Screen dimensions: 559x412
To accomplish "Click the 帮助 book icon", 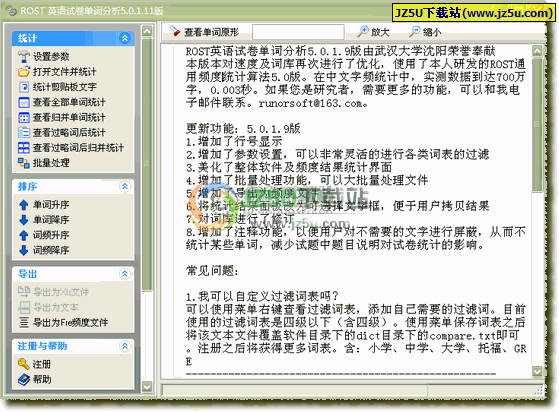I will [x=24, y=379].
